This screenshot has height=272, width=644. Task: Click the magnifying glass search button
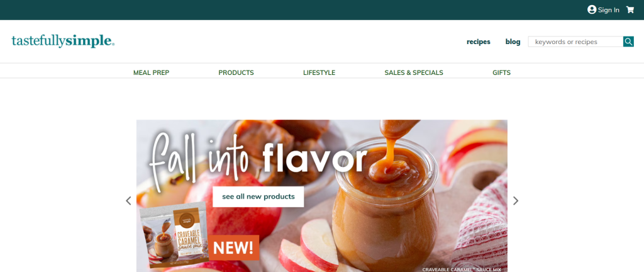coord(628,42)
